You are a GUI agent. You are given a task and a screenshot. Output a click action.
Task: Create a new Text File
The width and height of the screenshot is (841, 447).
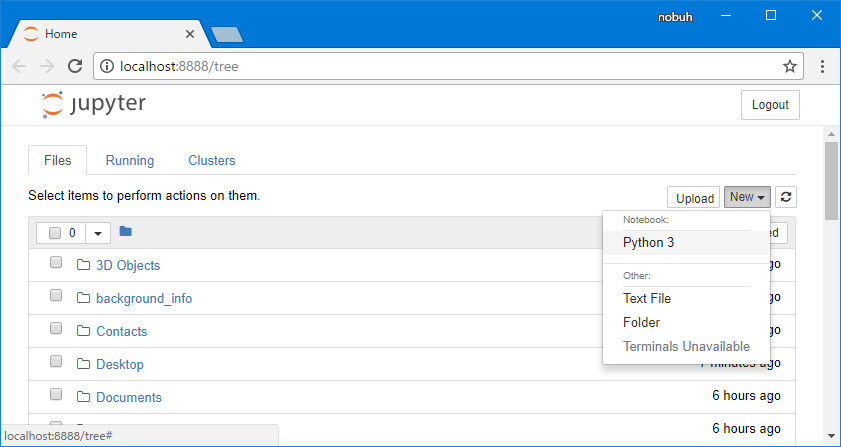pos(686,298)
